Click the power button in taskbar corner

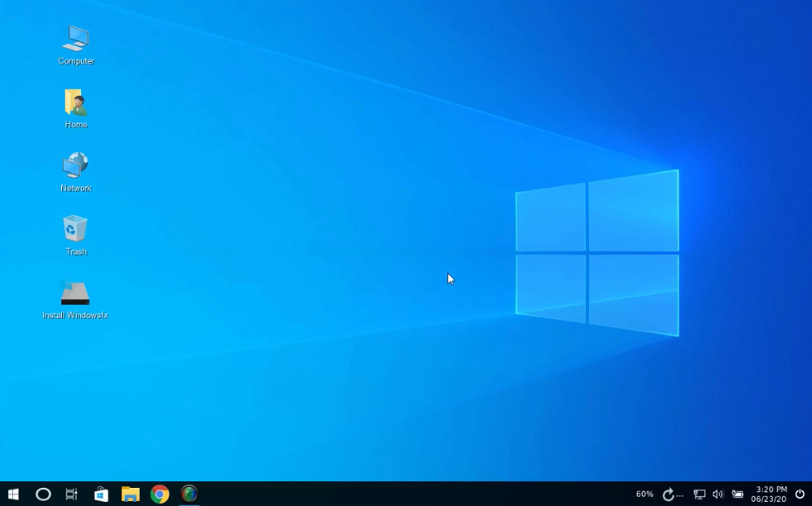pyautogui.click(x=800, y=494)
